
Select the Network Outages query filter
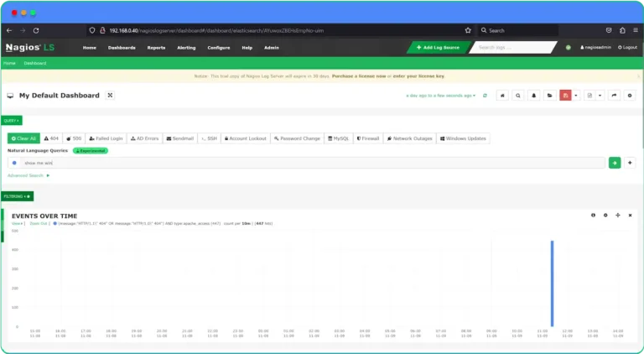click(409, 138)
